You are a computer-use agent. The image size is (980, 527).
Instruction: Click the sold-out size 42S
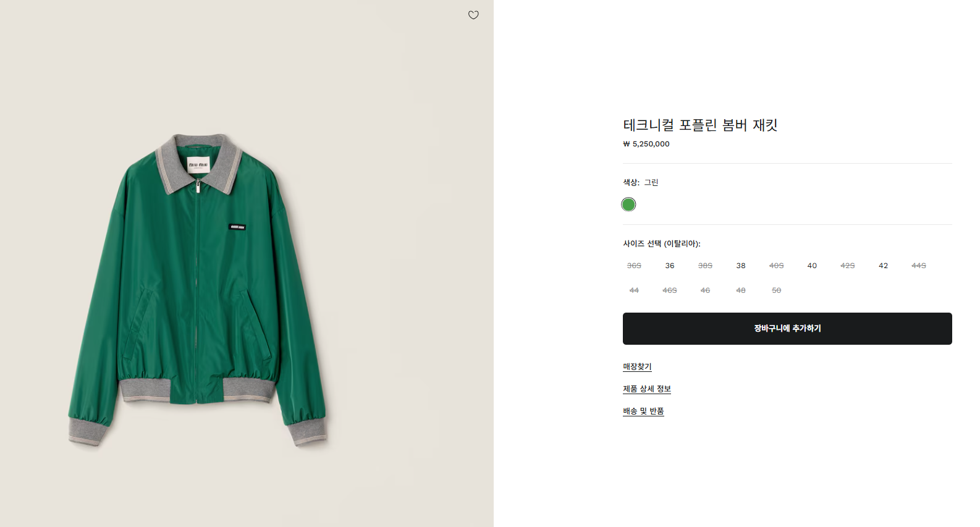click(848, 266)
